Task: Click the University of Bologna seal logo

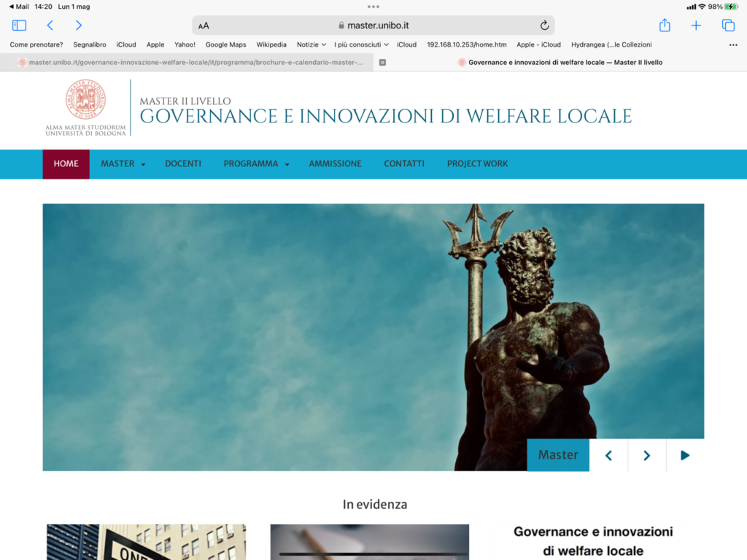Action: click(86, 99)
